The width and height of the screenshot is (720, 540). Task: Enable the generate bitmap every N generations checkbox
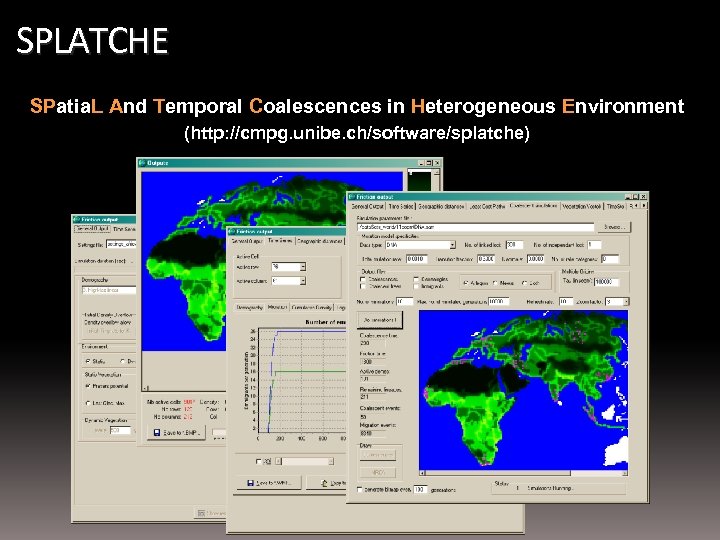(360, 489)
